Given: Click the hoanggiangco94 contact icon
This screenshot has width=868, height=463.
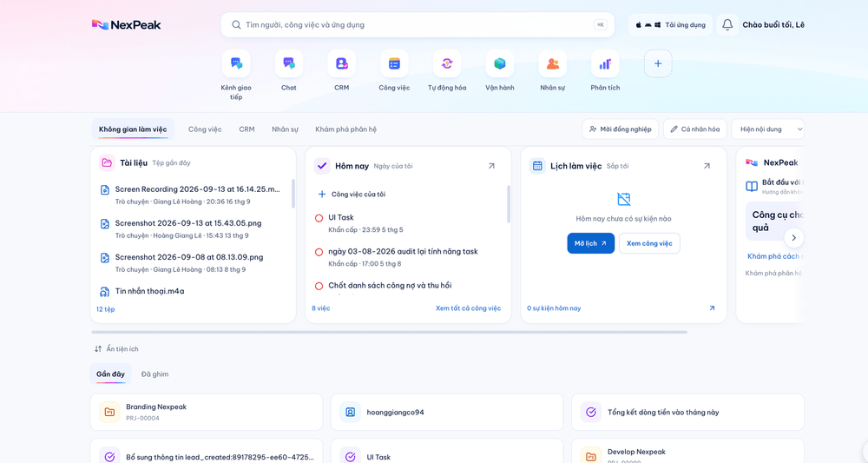Looking at the screenshot, I should pyautogui.click(x=350, y=412).
